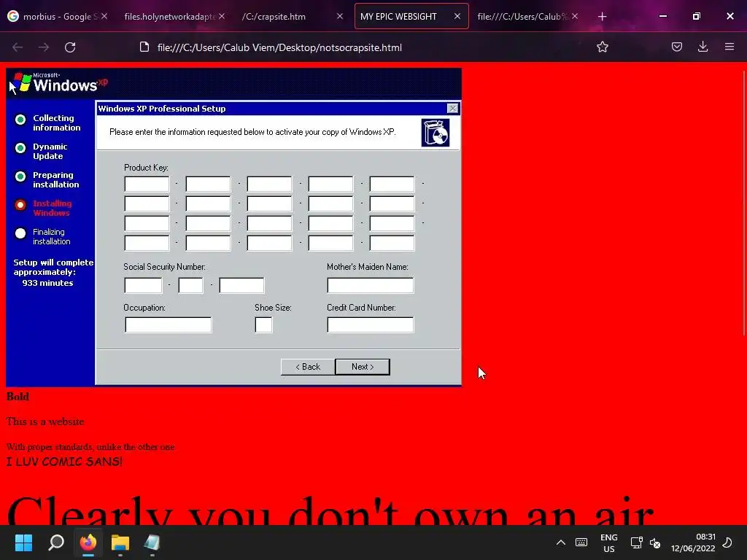This screenshot has height=560, width=747.
Task: Click the 'Bold' text below the setup image
Action: (18, 396)
